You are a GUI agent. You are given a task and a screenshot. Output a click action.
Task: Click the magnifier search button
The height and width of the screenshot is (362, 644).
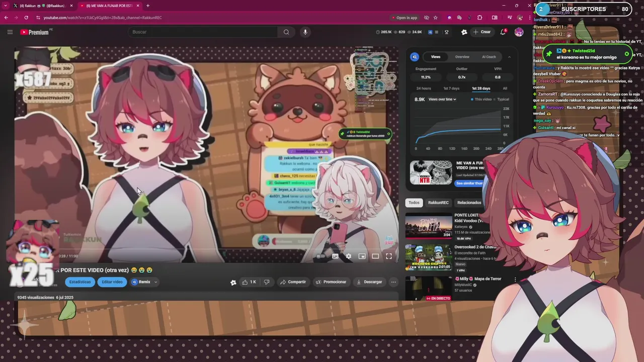tap(286, 32)
